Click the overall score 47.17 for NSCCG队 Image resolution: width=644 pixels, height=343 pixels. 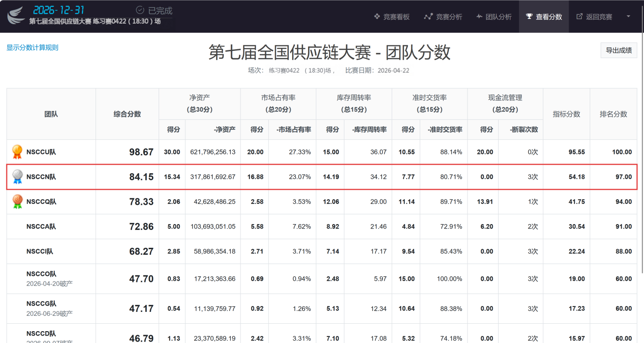[x=141, y=309]
